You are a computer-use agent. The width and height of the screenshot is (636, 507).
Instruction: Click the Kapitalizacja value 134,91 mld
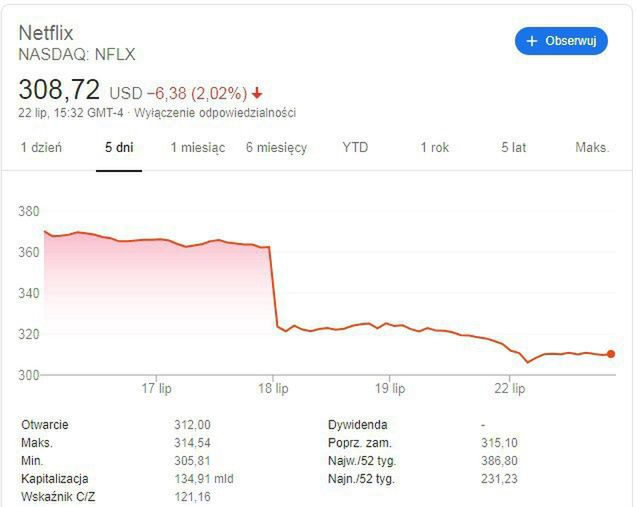pyautogui.click(x=203, y=479)
